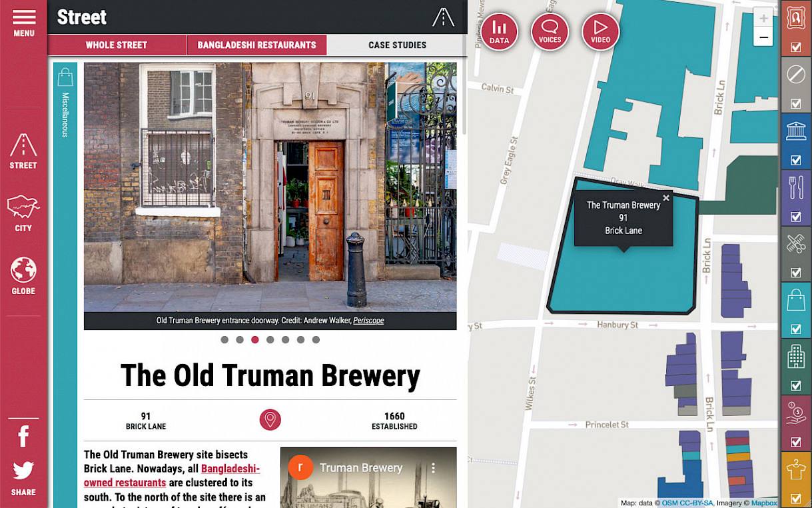Click the Old Truman Brewery doorway photo
This screenshot has width=812, height=508.
(270, 187)
